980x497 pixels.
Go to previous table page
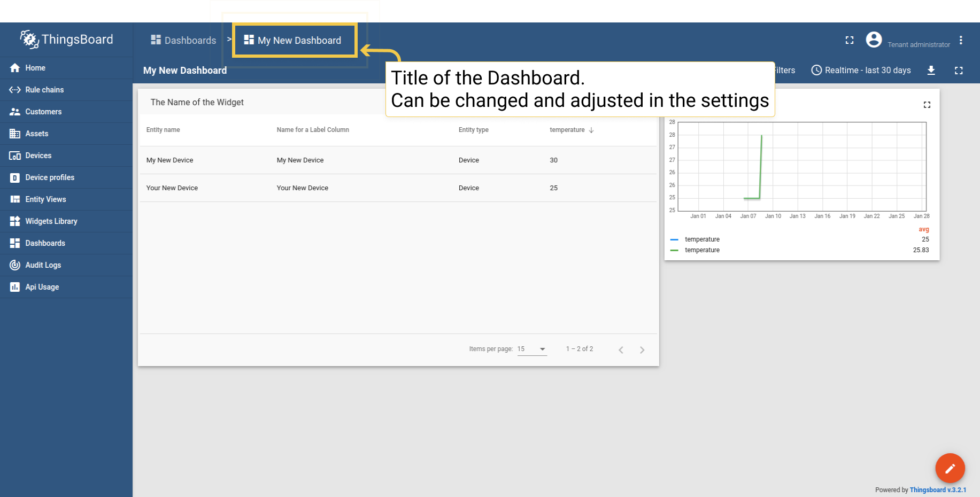coord(621,350)
